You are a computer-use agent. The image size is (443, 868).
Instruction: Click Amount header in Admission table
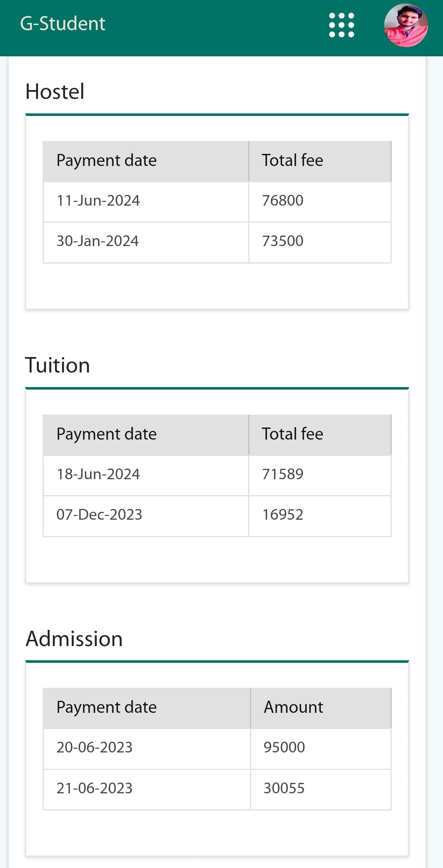293,707
